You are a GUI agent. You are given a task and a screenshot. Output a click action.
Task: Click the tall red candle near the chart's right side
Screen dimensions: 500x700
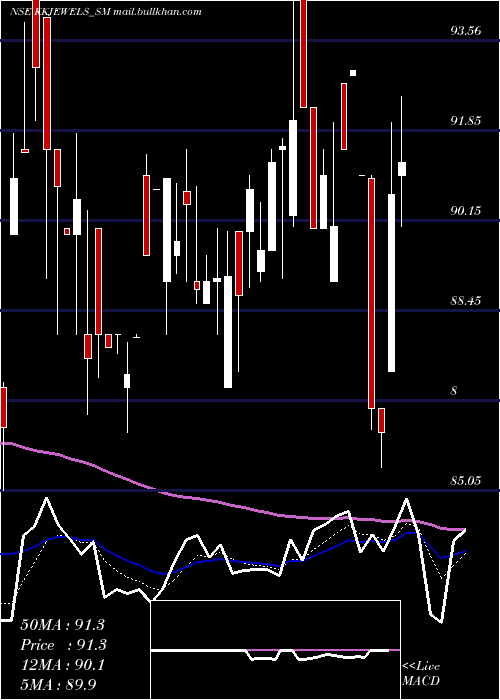pyautogui.click(x=371, y=293)
